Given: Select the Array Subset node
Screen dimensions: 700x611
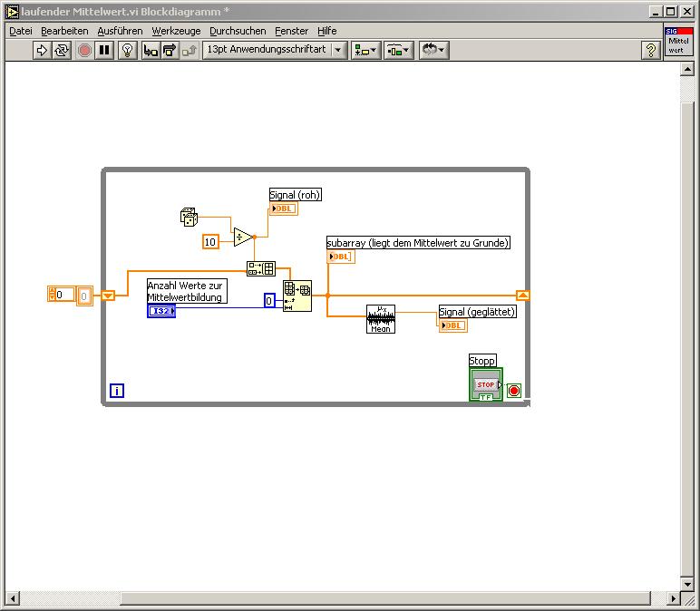Looking at the screenshot, I should (x=297, y=296).
